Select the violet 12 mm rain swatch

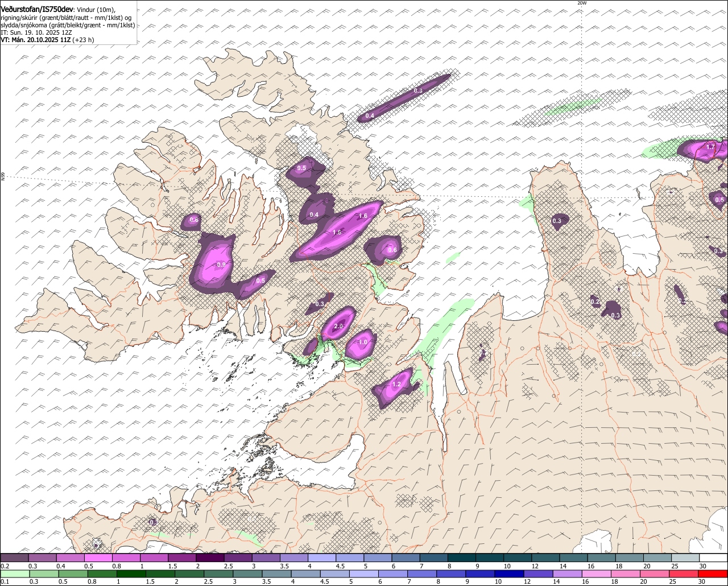pos(539,573)
